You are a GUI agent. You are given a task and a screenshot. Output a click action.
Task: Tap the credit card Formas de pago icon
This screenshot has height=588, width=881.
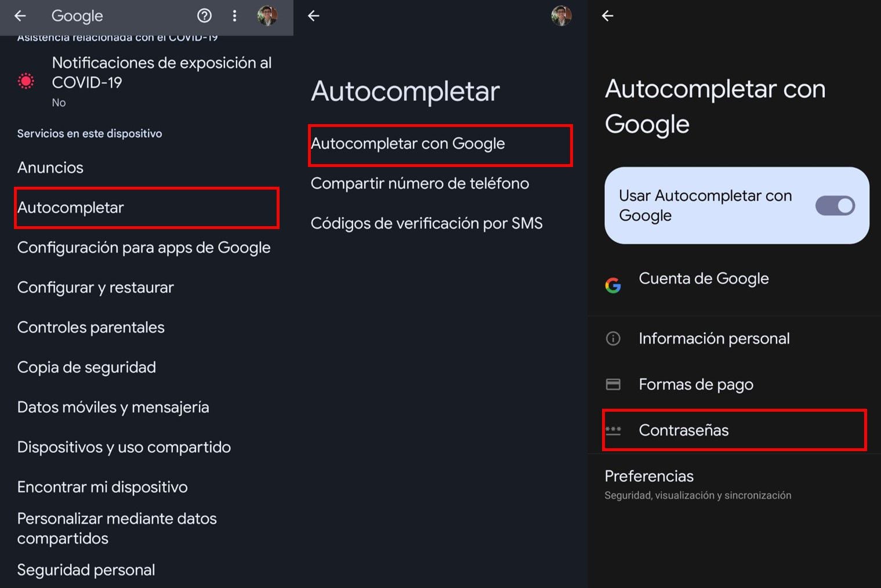[x=613, y=384]
